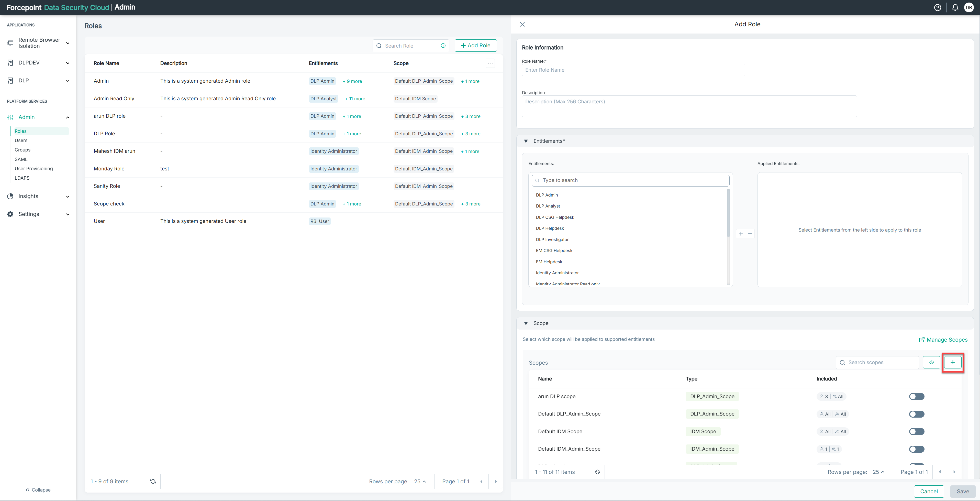The height and width of the screenshot is (501, 980).
Task: Collapse the Entitlements section
Action: tap(526, 141)
